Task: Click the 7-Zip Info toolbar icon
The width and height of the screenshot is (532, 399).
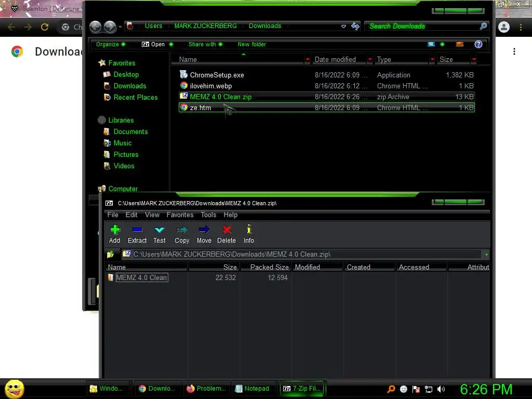Action: [x=249, y=229]
